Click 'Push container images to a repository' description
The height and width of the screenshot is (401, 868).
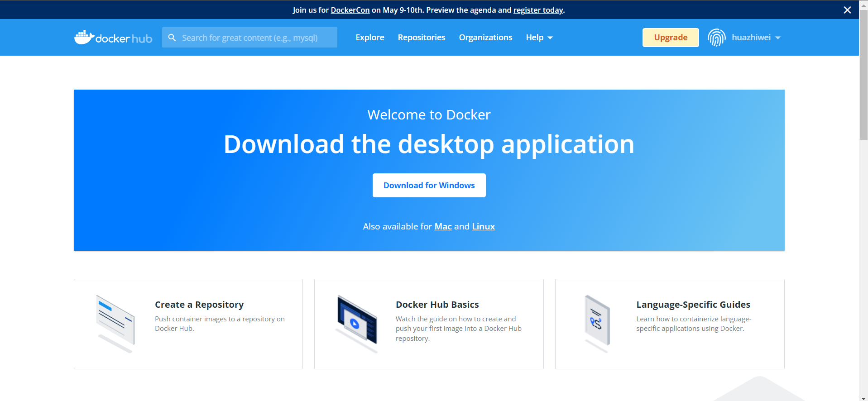(220, 324)
